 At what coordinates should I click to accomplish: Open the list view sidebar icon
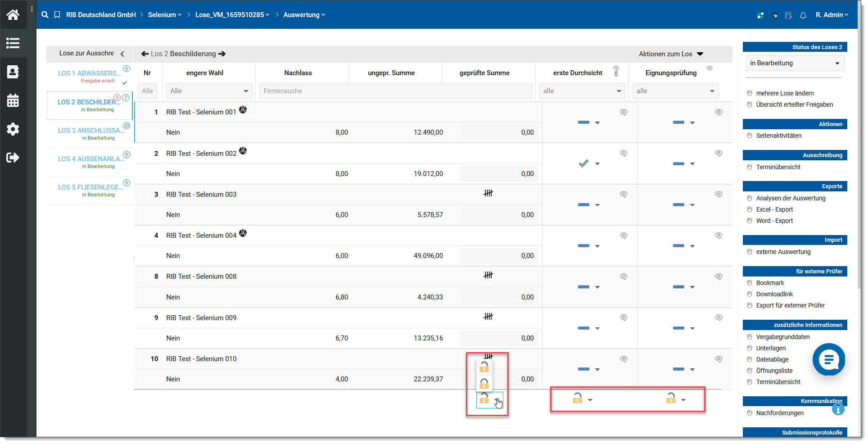(x=13, y=43)
